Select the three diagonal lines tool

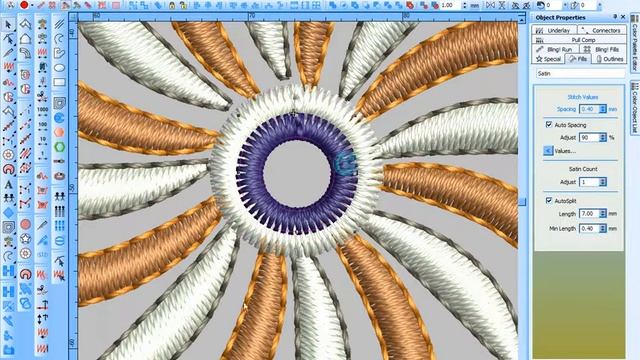[x=60, y=24]
